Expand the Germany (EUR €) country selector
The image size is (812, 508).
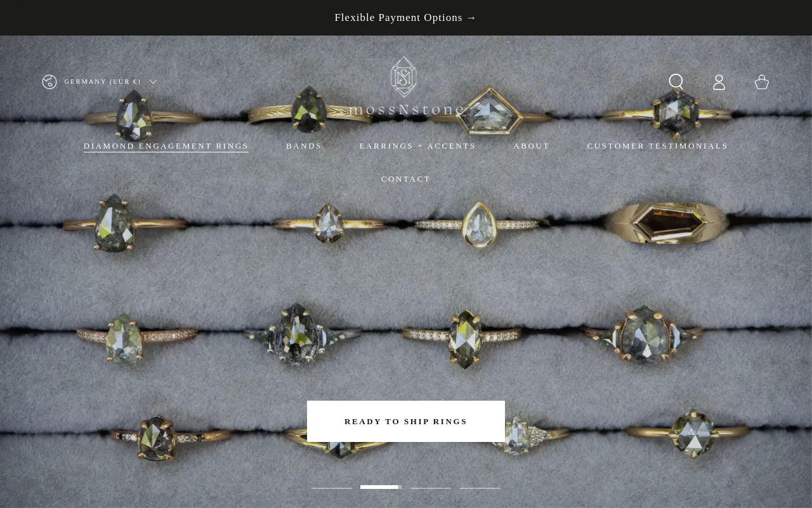(100, 82)
